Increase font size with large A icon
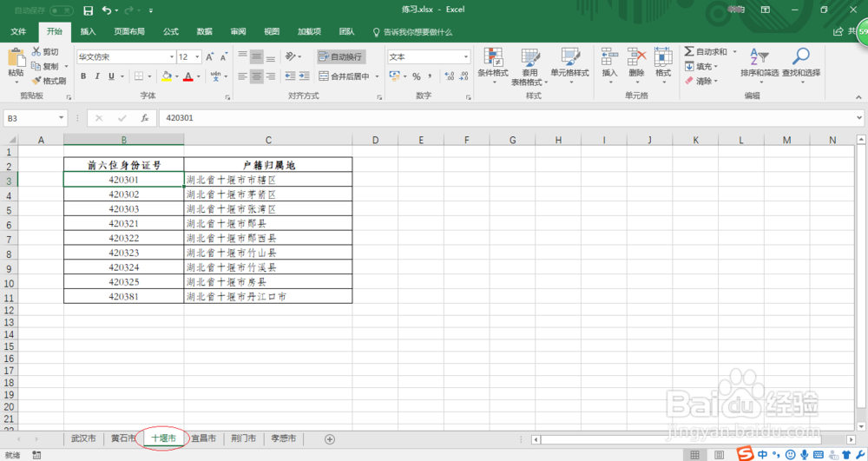The image size is (868, 461). click(x=210, y=57)
